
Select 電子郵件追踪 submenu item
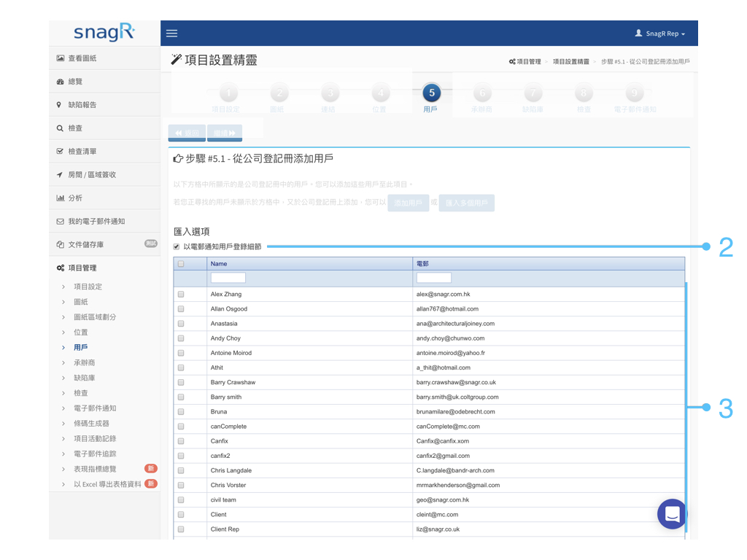tap(95, 454)
